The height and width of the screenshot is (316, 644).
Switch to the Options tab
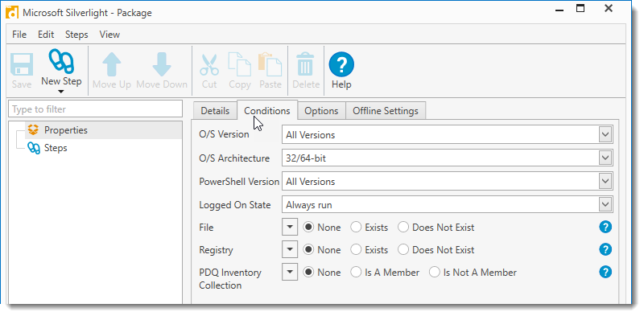321,111
